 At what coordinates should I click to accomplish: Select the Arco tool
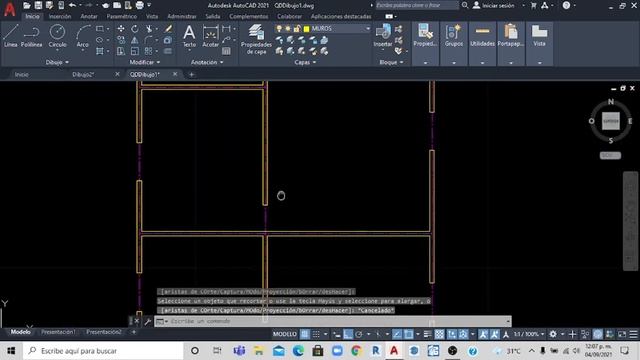coord(82,36)
